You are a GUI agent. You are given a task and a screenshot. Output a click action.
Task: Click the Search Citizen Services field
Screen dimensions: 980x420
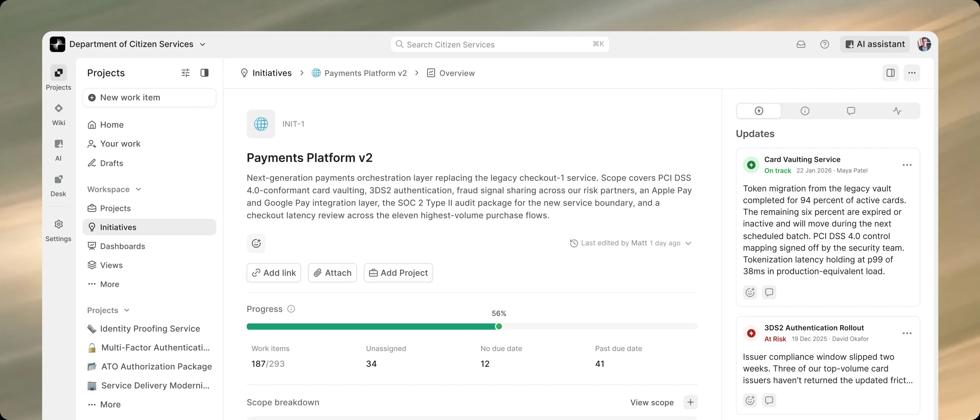pos(499,44)
